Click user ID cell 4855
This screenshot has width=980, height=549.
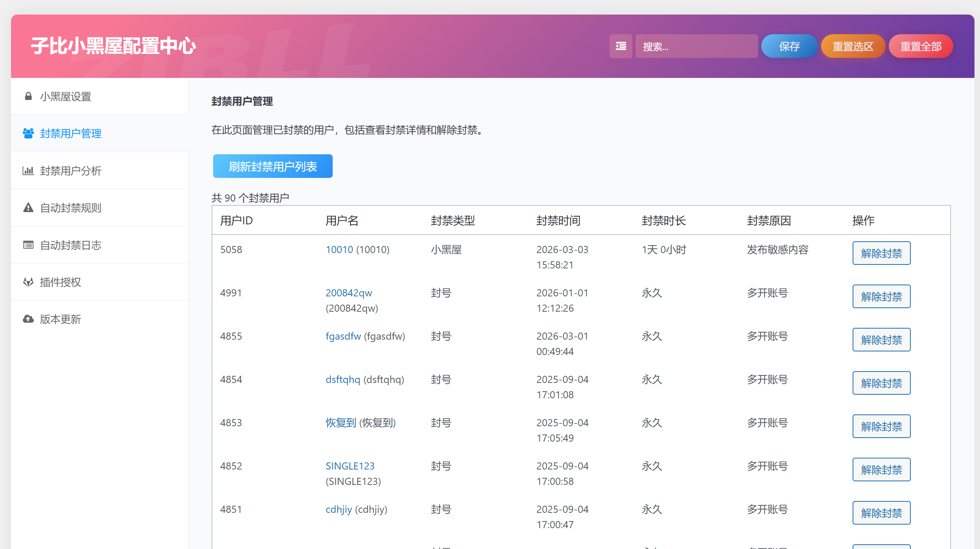(231, 336)
